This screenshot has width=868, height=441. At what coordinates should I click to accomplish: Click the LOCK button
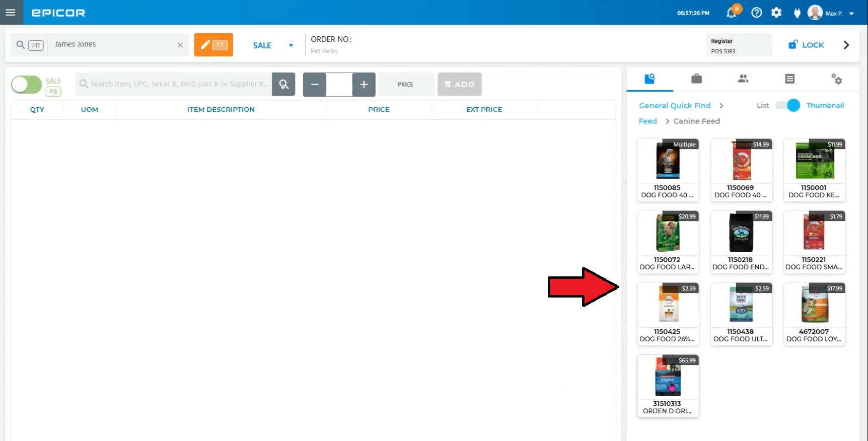coord(806,45)
